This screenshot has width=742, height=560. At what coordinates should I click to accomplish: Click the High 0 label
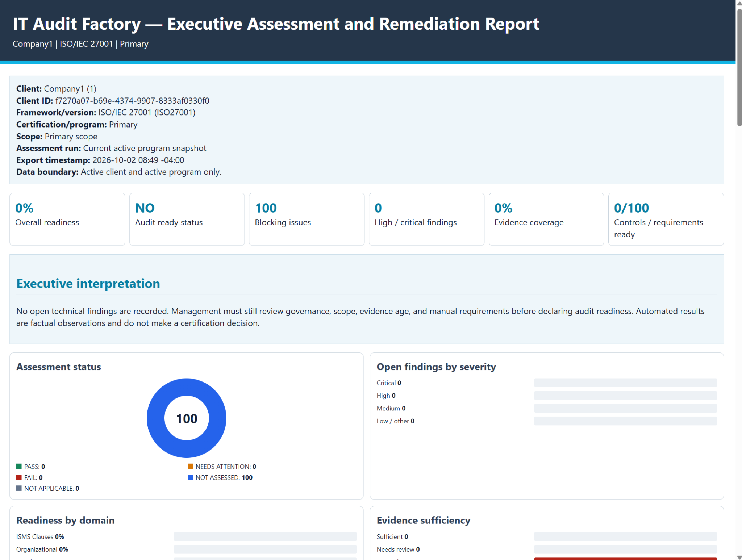pyautogui.click(x=386, y=396)
